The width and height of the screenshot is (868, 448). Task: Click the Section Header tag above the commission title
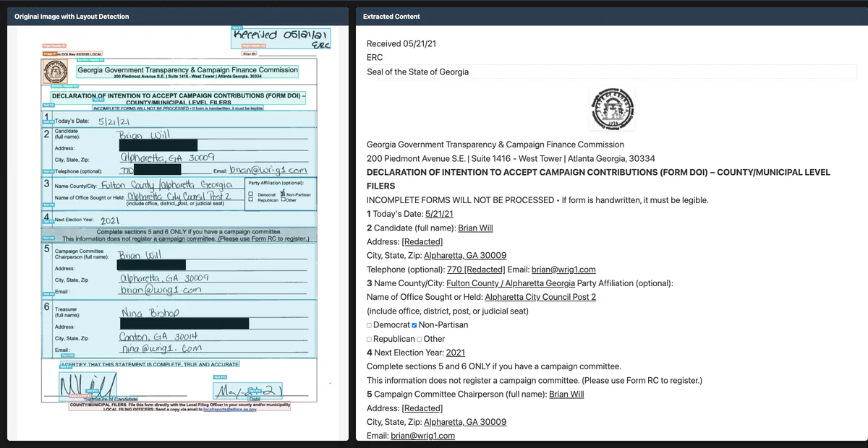tap(90, 60)
